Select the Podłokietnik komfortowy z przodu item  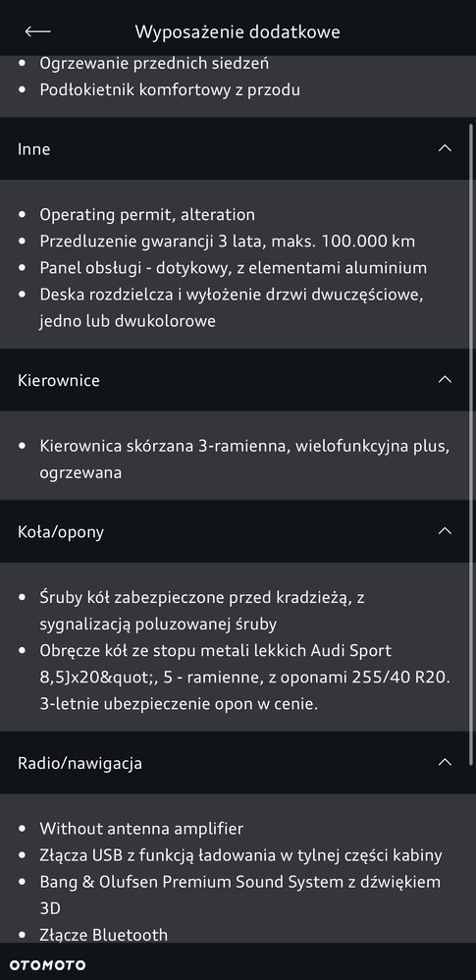pos(170,90)
